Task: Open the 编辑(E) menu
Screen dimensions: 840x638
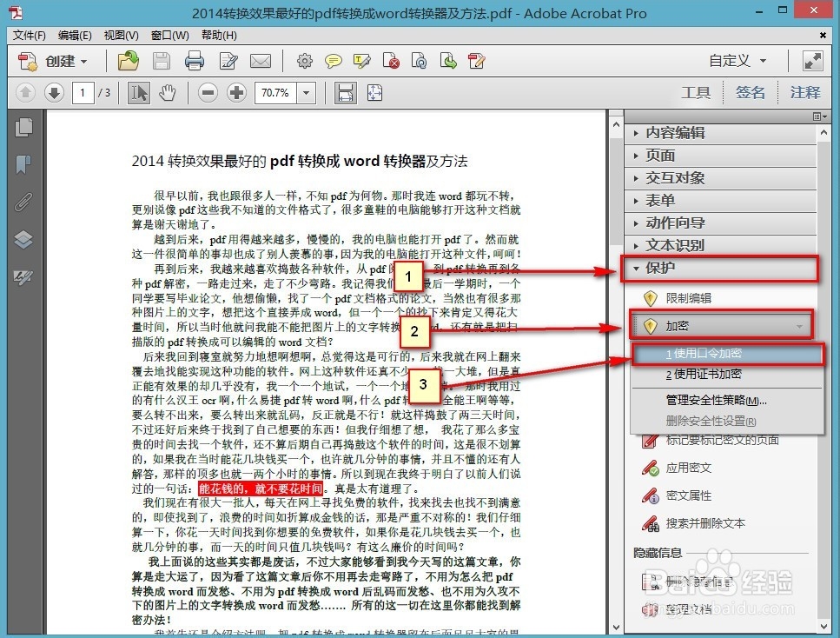Action: tap(75, 36)
